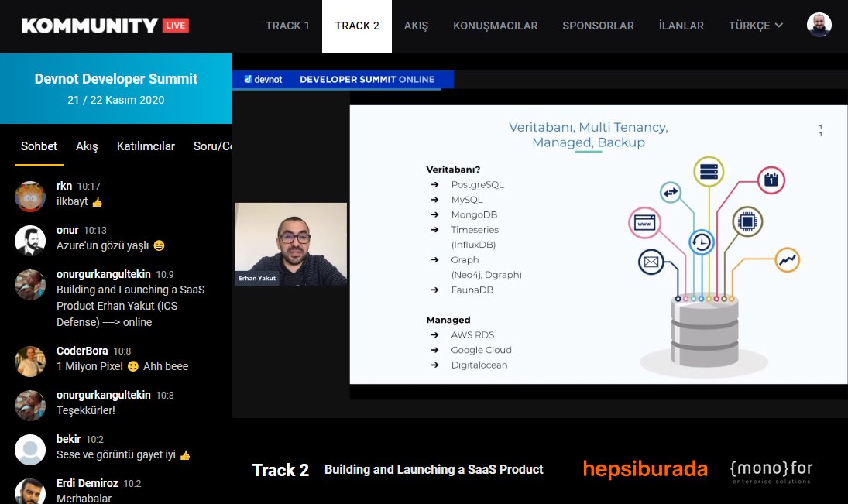The image size is (848, 504).
Task: Click the CPU chip icon on the slide
Action: pyautogui.click(x=747, y=221)
